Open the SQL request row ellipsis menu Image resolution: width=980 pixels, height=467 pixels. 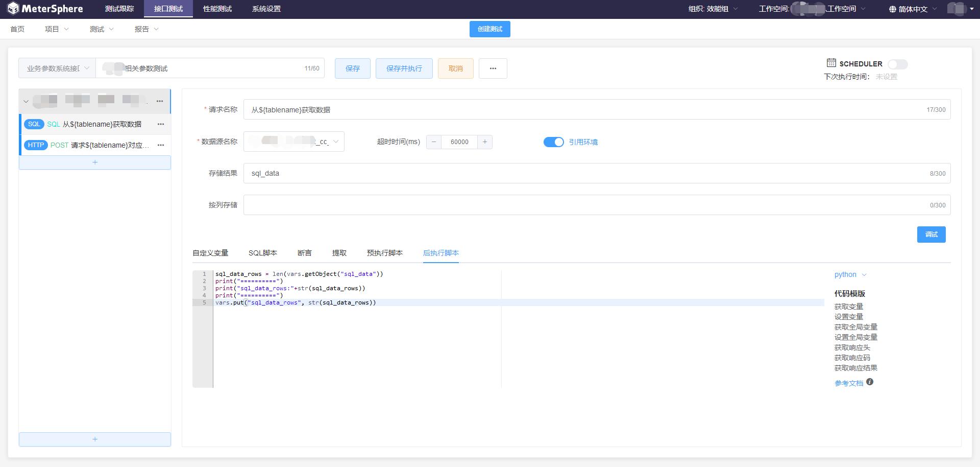coord(161,124)
